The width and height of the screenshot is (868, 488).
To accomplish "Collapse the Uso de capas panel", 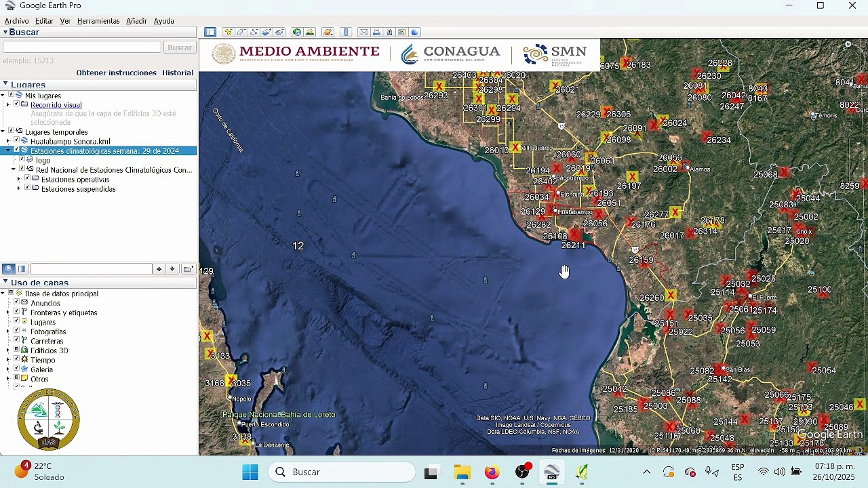I will (x=5, y=282).
